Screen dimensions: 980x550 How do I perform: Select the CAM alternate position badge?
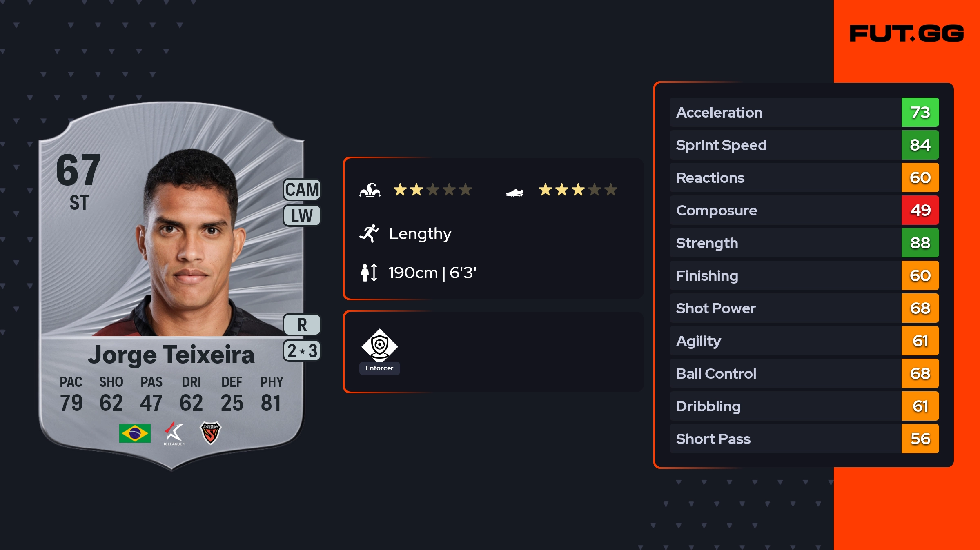point(302,190)
